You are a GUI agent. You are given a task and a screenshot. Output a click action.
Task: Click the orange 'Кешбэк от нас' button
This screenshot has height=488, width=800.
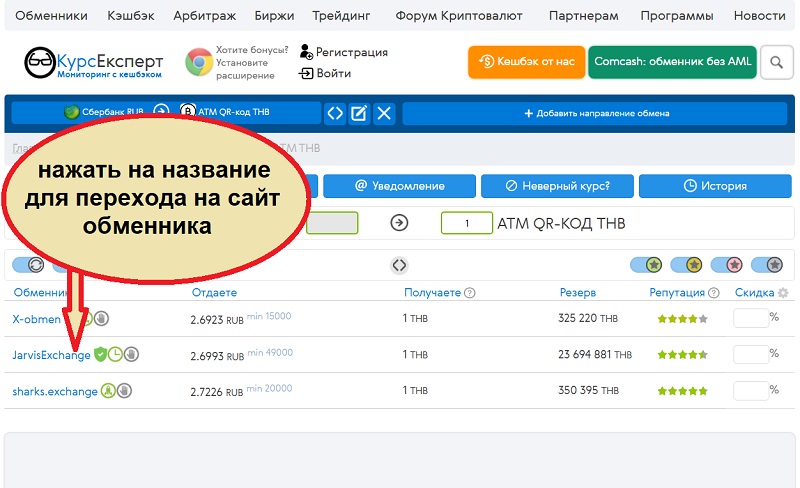pos(526,62)
